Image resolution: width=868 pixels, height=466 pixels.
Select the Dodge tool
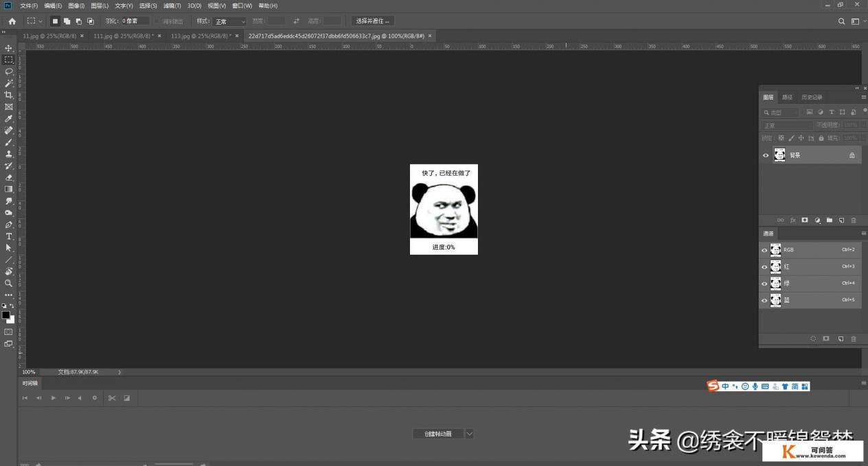coord(8,213)
